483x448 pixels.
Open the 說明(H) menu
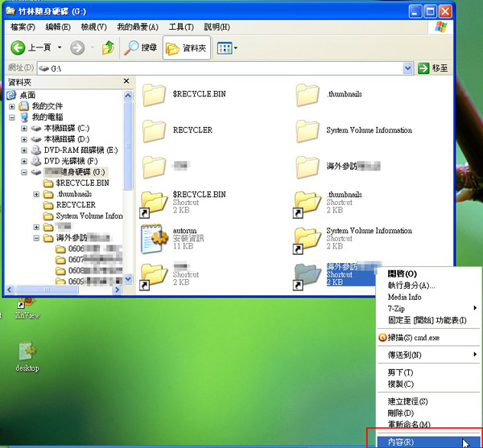click(217, 27)
